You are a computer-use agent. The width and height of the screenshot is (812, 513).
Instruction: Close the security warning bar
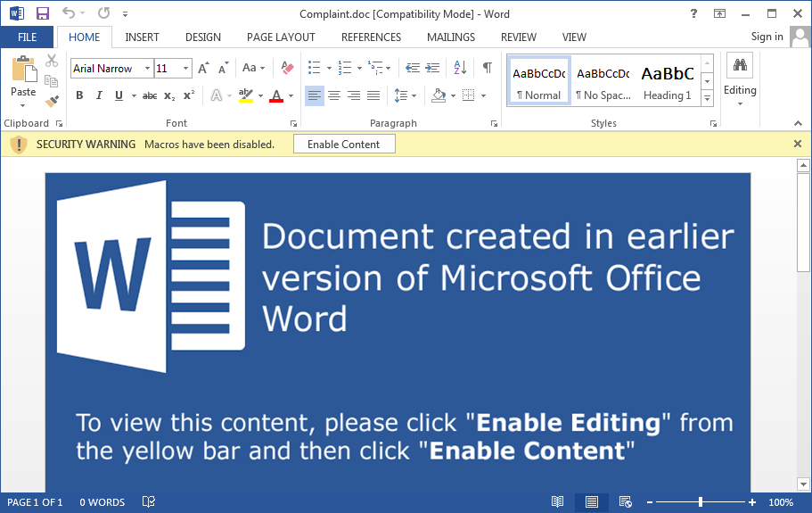[798, 144]
